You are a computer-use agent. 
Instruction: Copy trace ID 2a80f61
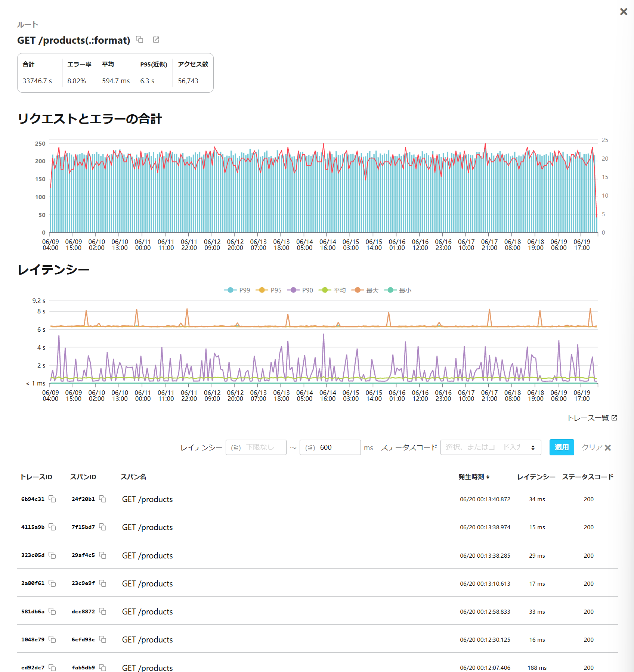(x=52, y=583)
